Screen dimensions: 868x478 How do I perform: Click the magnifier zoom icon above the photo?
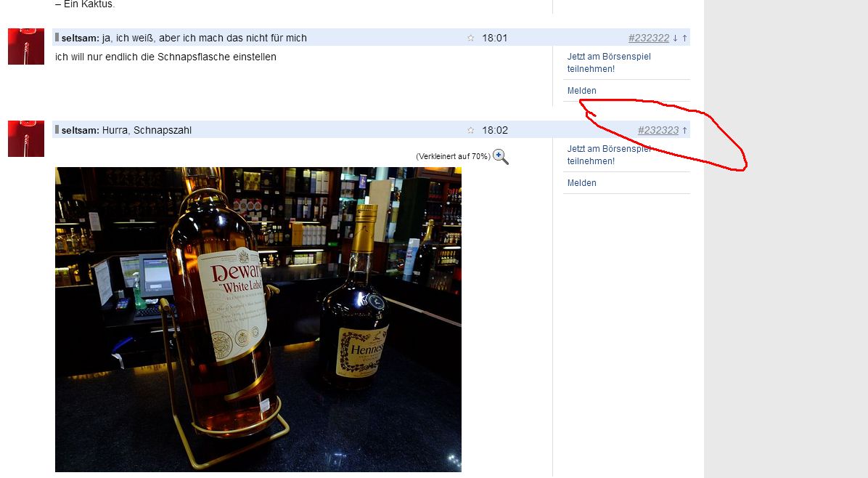[501, 157]
